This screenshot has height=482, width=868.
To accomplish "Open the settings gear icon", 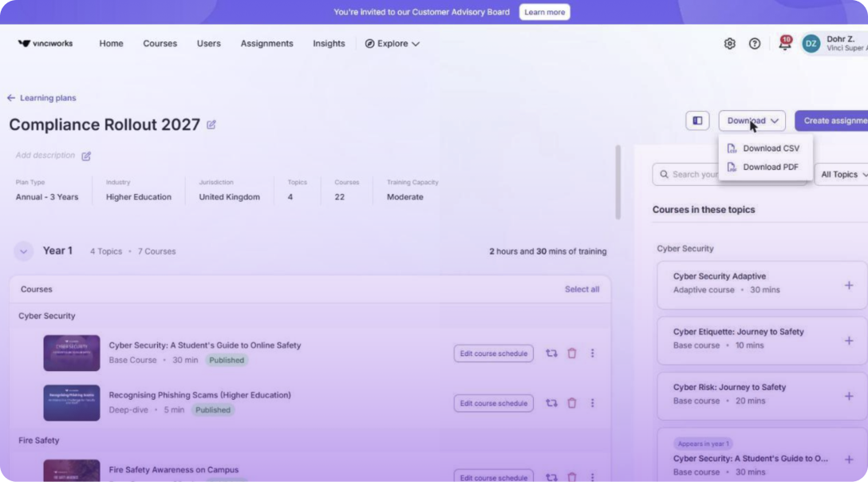I will pos(730,43).
